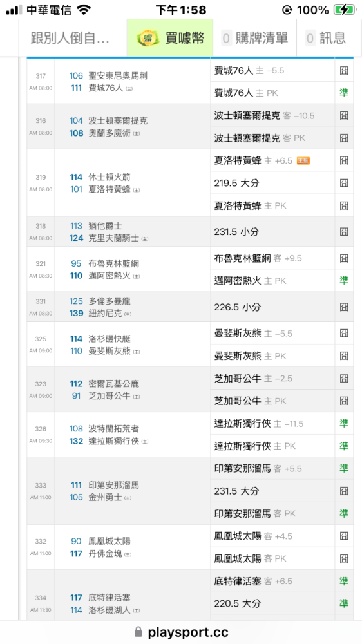The width and height of the screenshot is (362, 644).
Task: Tap 準 result mark for 費城76人 PK
Action: (344, 93)
